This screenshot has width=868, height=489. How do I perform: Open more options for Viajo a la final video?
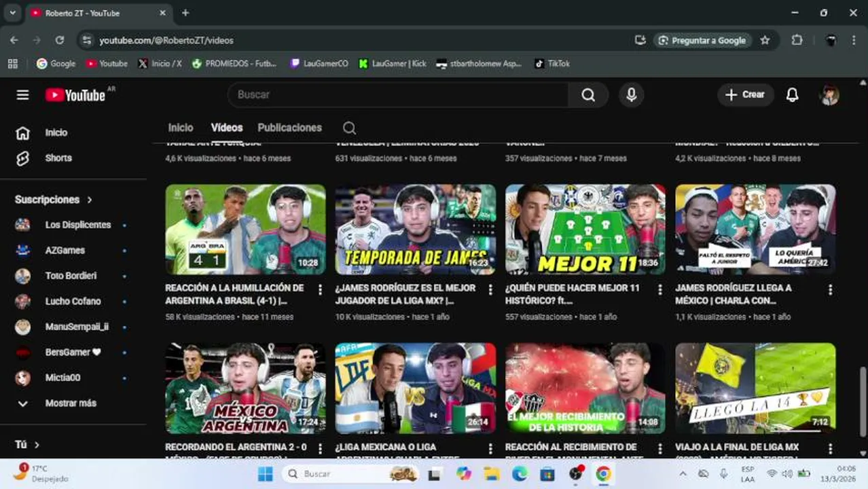click(830, 448)
